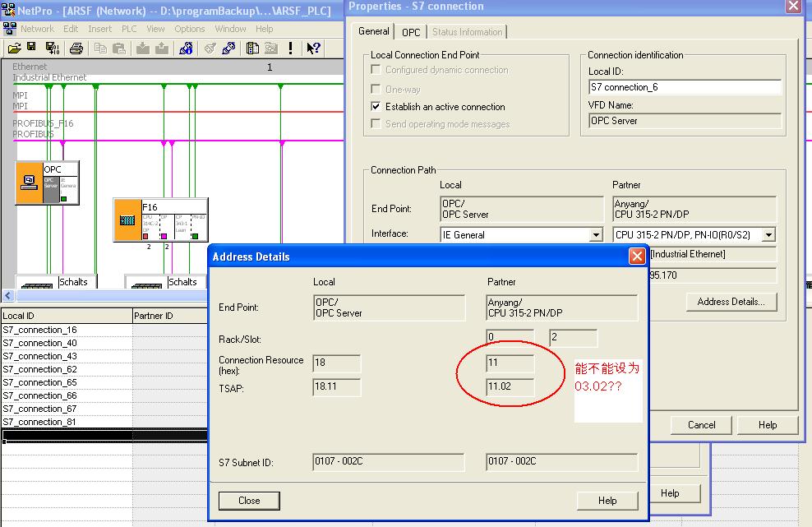Click the greyed network view icon

tap(271, 49)
